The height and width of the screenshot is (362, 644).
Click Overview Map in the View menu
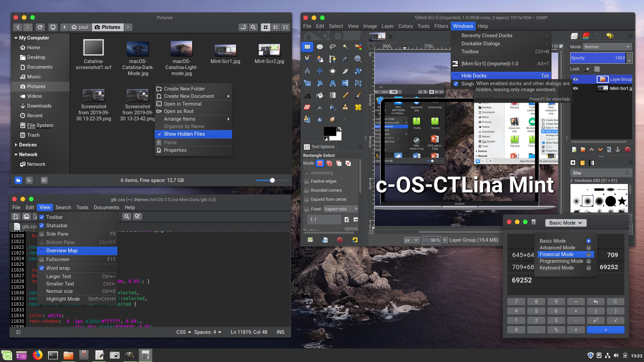(x=77, y=251)
